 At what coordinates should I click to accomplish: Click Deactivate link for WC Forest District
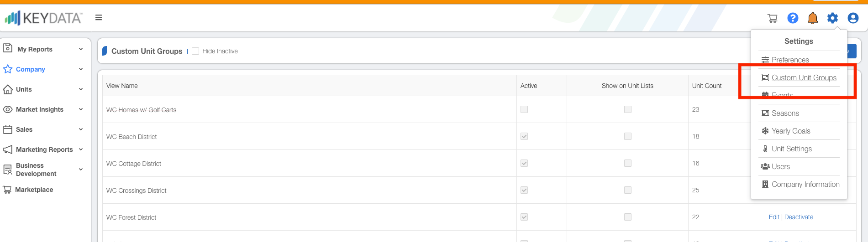[x=799, y=217]
